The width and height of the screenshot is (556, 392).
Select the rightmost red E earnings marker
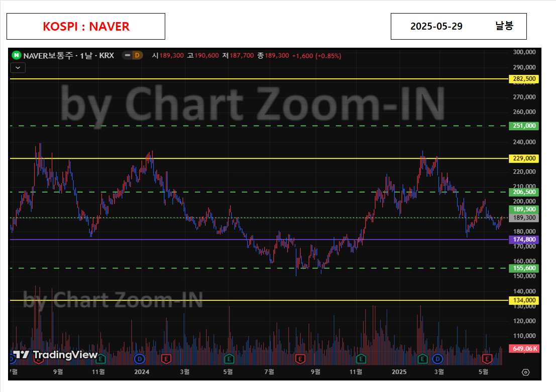pyautogui.click(x=487, y=359)
